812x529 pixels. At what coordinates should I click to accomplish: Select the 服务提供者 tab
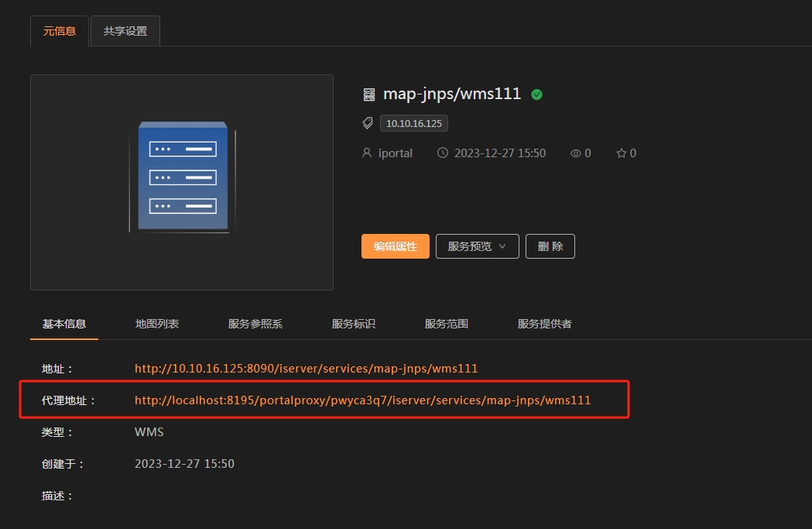[545, 325]
